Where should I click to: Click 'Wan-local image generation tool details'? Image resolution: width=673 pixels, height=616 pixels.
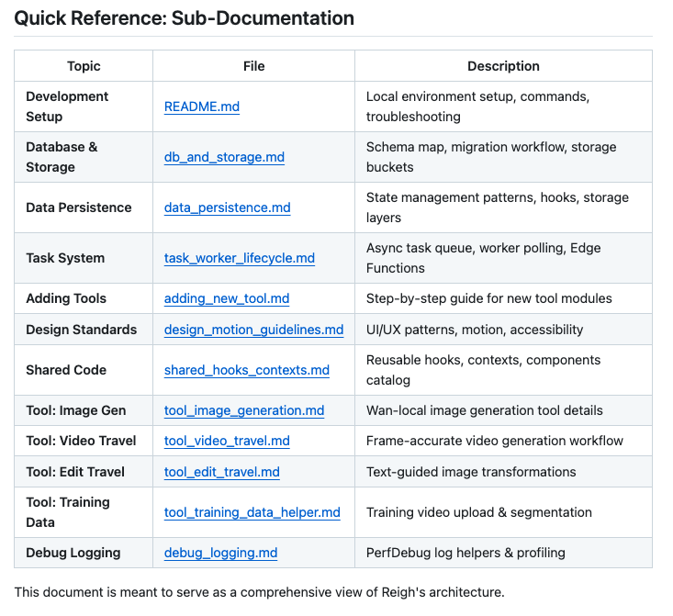pos(484,410)
